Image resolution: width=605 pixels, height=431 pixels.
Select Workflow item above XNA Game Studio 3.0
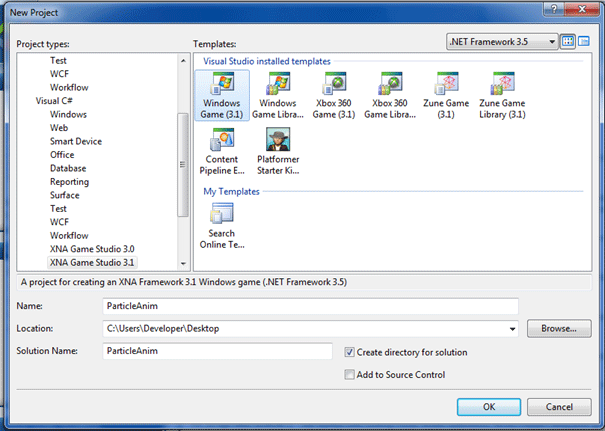pyautogui.click(x=69, y=235)
